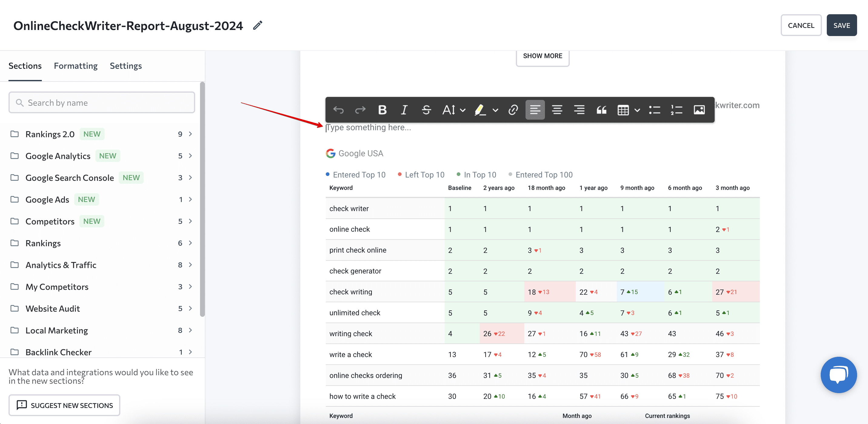The image size is (868, 424).
Task: Click the 'Type something here...' text area
Action: click(x=368, y=128)
